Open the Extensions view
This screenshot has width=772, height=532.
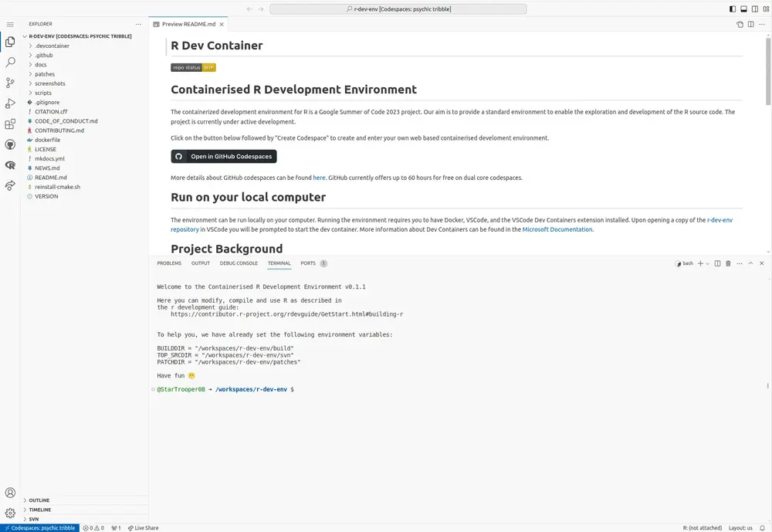click(9, 124)
